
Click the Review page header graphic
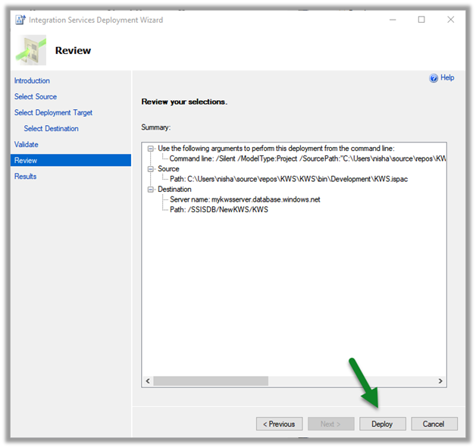pos(31,50)
